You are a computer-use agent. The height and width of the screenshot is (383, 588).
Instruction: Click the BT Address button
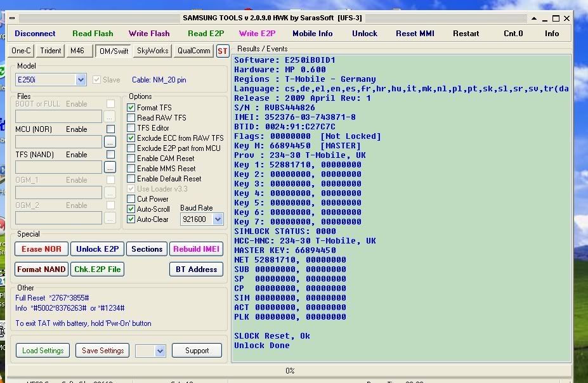tap(196, 269)
